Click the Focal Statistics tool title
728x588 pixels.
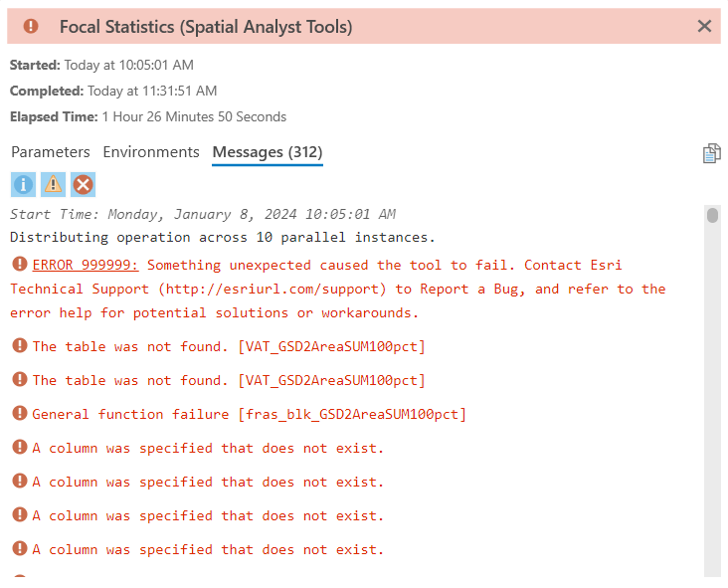pos(206,27)
